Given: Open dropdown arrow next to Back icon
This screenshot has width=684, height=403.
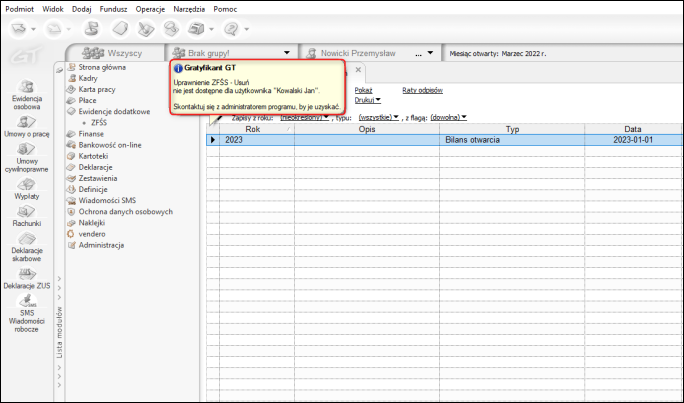Looking at the screenshot, I should tap(33, 29).
